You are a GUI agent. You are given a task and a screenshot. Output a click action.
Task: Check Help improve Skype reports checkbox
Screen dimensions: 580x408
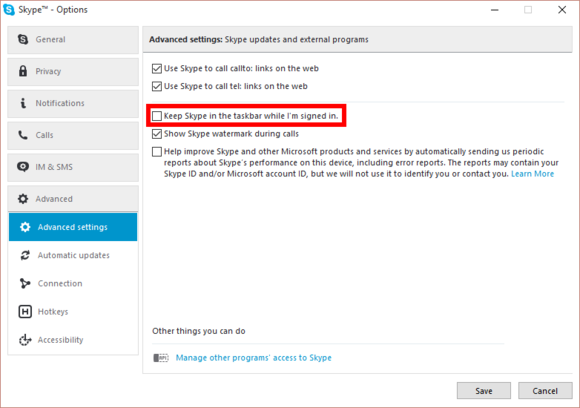click(157, 152)
